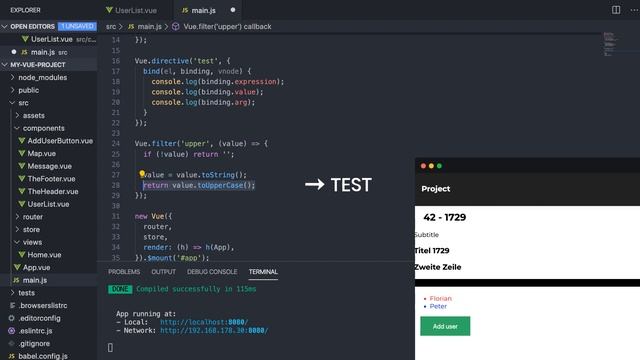Click Peter in the user list
640x360 pixels.
[x=438, y=306]
